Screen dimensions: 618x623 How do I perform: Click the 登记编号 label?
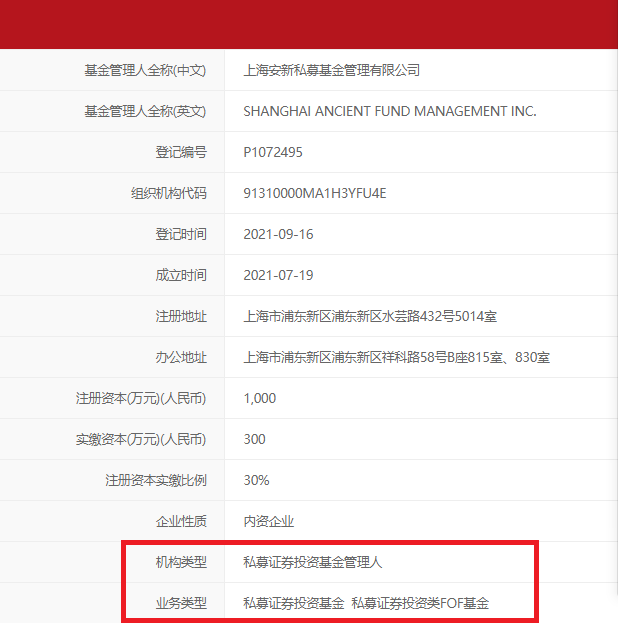tap(181, 152)
